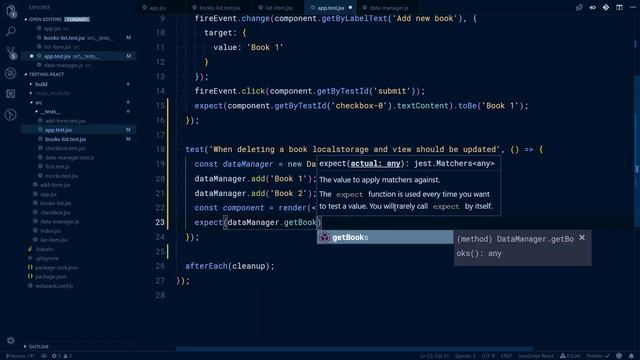640x360 pixels.
Task: Switch to the app.jsx editor tab
Action: point(157,8)
